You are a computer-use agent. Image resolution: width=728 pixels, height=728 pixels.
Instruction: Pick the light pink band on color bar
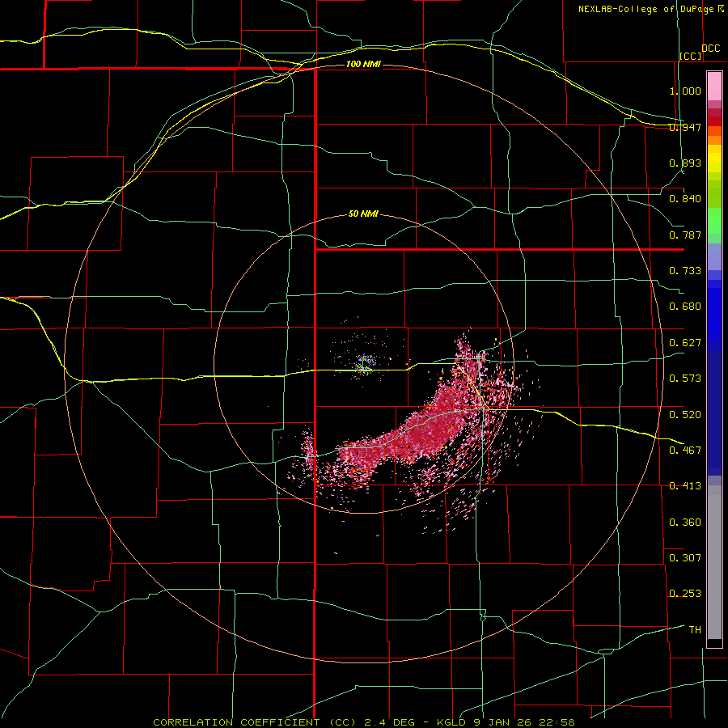[x=714, y=86]
